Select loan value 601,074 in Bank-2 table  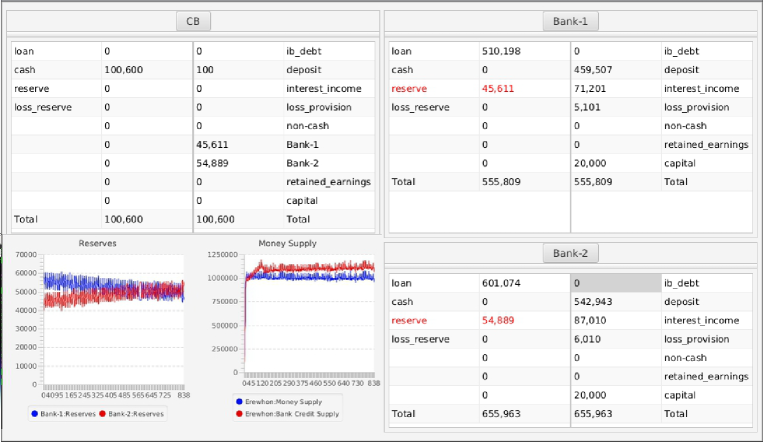click(x=501, y=282)
